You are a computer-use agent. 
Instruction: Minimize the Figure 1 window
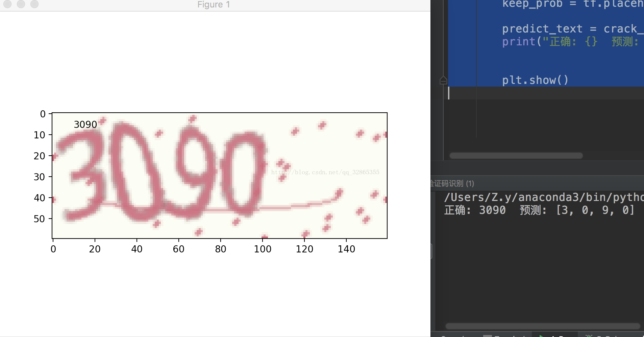pyautogui.click(x=21, y=4)
